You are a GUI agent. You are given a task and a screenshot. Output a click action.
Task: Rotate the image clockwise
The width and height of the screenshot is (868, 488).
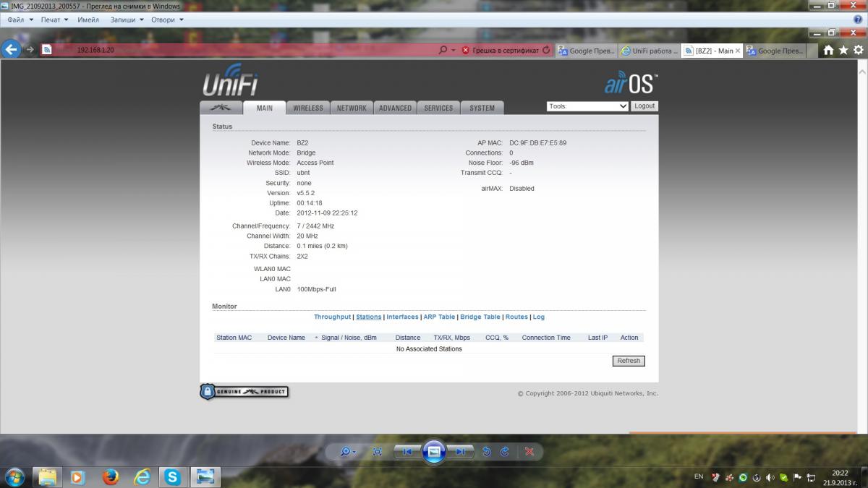coord(504,451)
